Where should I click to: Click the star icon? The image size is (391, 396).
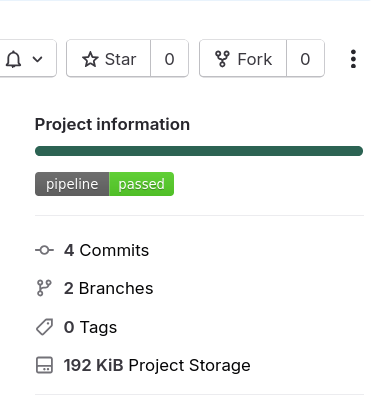point(90,59)
